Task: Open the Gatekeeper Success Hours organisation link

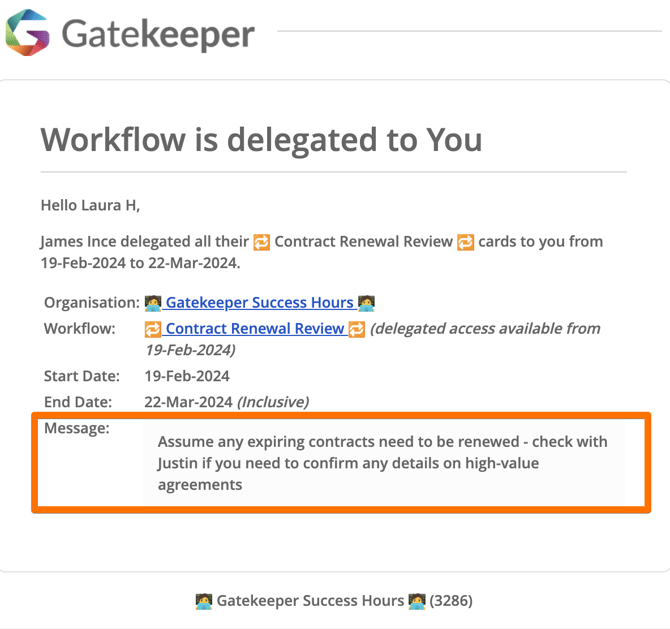Action: (x=259, y=303)
